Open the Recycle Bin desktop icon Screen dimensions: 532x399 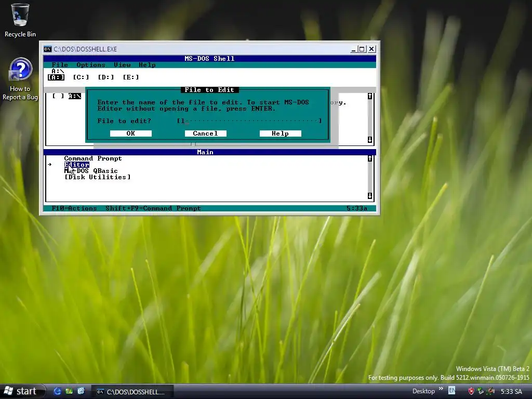click(20, 20)
